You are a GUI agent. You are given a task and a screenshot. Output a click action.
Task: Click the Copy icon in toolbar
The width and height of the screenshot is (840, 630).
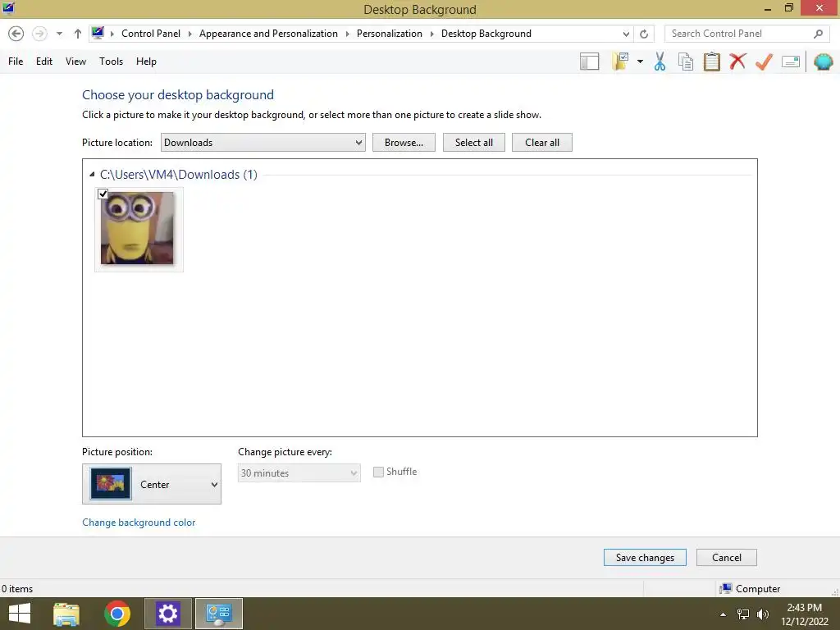(x=686, y=62)
